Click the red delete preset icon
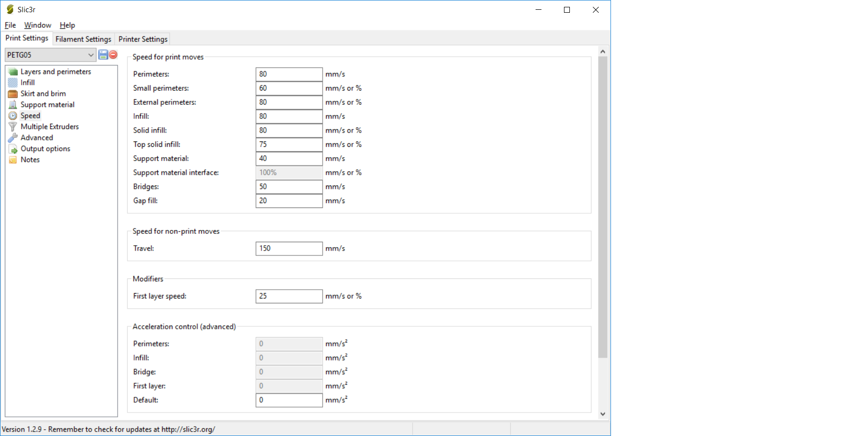This screenshot has width=868, height=436. [113, 55]
